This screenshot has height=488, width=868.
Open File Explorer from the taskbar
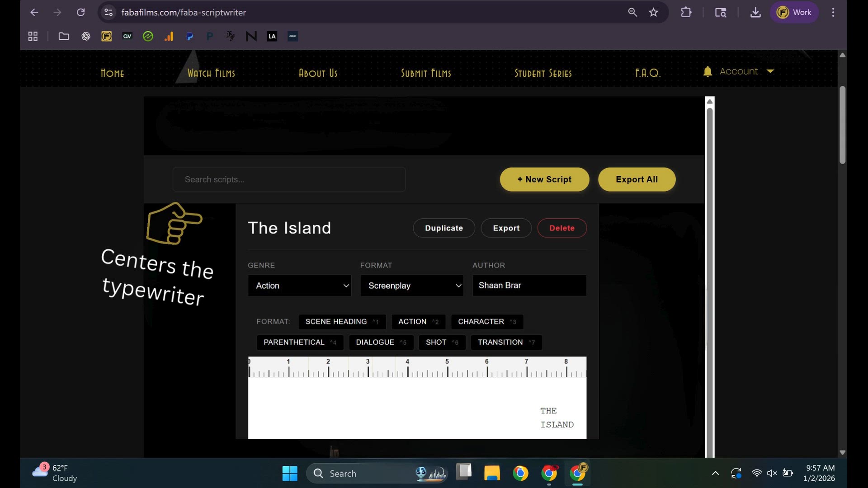(492, 473)
